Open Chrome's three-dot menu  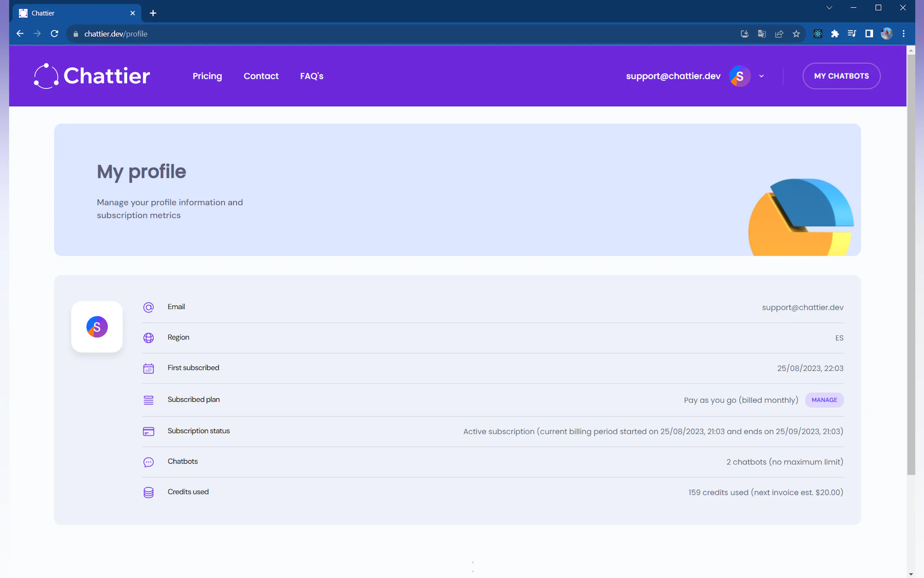tap(903, 34)
